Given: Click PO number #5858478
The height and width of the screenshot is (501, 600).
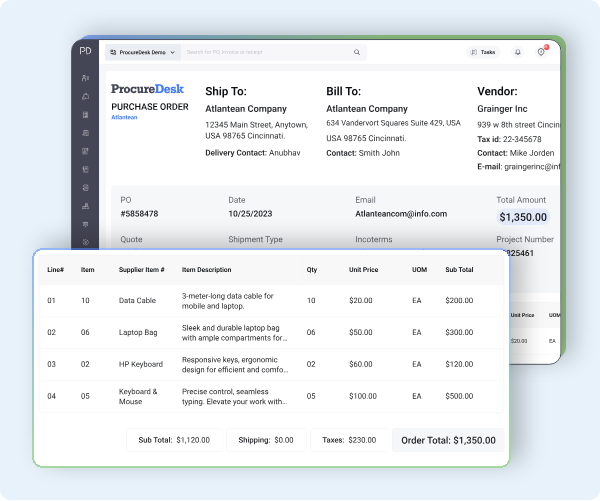Looking at the screenshot, I should coord(139,214).
